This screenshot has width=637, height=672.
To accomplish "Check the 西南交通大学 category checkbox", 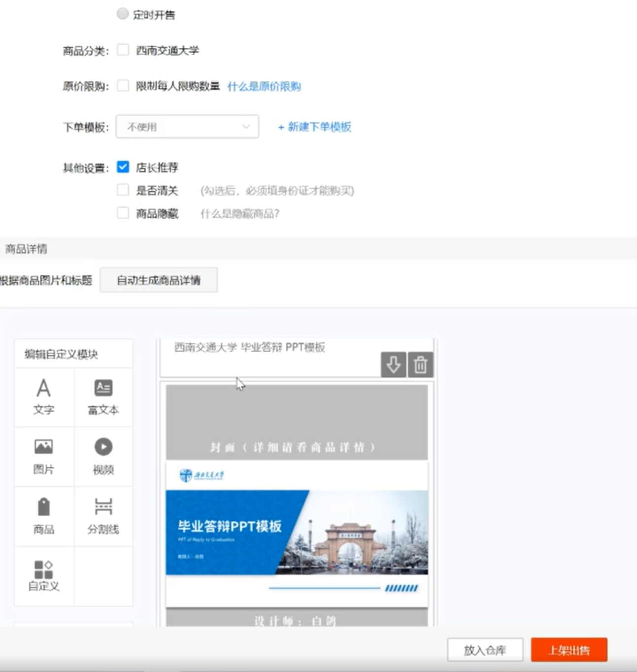I will click(123, 50).
